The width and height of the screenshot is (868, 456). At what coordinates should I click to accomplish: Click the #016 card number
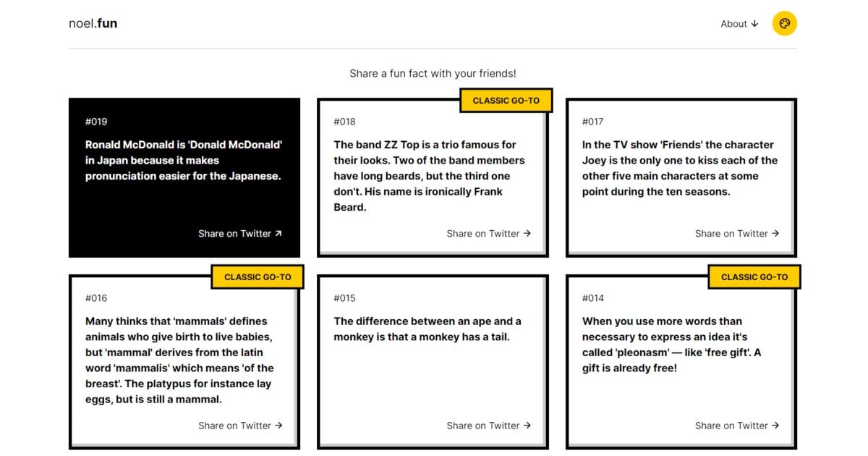(96, 298)
